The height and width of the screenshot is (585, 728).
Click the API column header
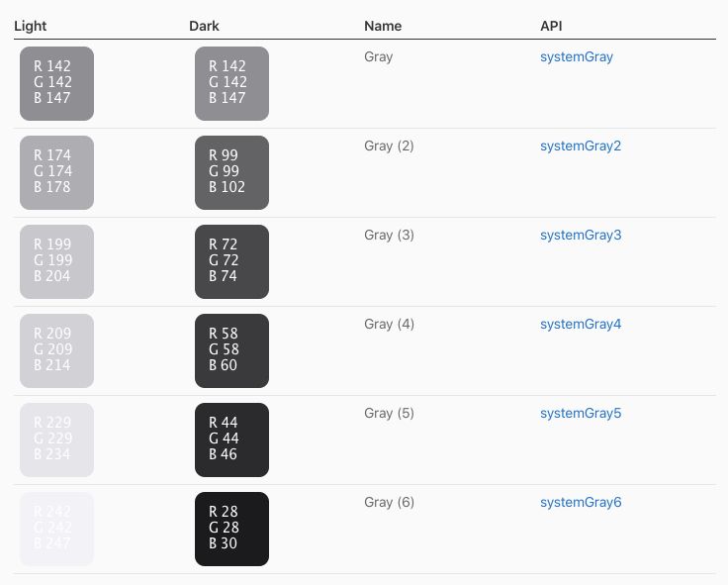coord(551,26)
